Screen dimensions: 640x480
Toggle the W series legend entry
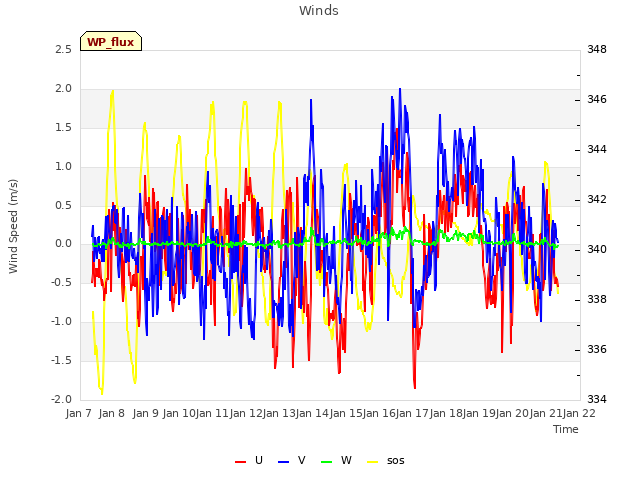[x=336, y=460]
